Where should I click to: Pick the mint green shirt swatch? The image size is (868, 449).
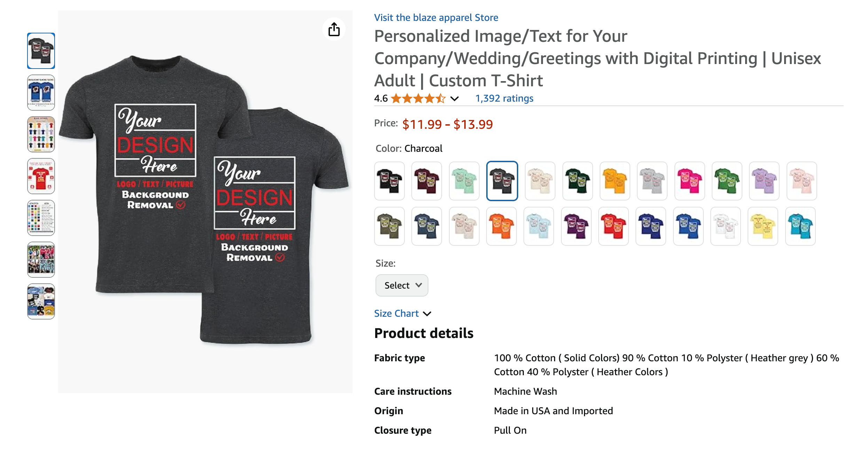464,181
